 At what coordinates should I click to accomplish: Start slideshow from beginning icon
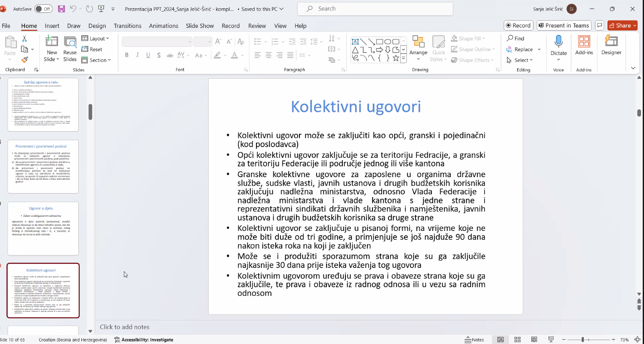(x=101, y=9)
